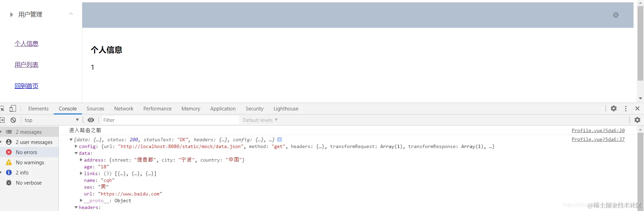Click the page scrollbar down arrow
Image resolution: width=644 pixels, height=211 pixels.
coord(640,99)
